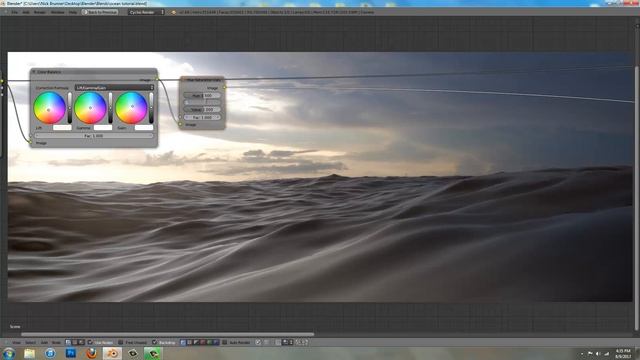640x360 pixels.
Task: Click the Color Balance Fac slider
Action: point(94,136)
